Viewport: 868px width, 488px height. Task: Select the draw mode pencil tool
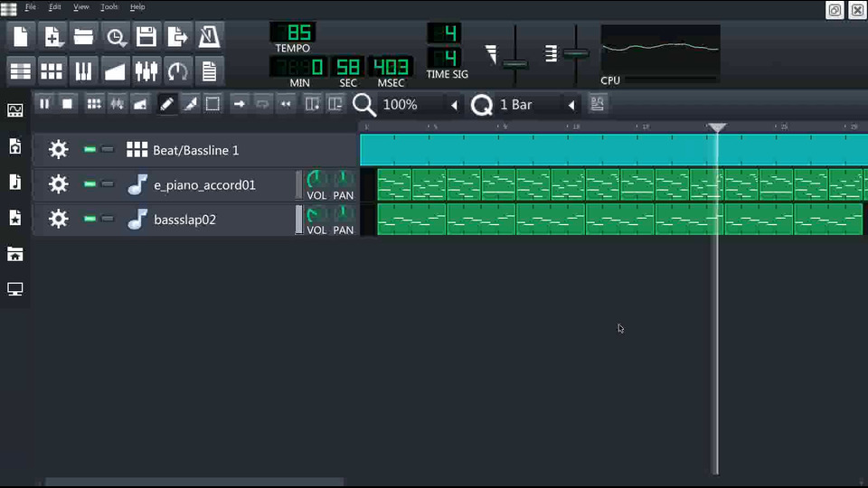166,104
